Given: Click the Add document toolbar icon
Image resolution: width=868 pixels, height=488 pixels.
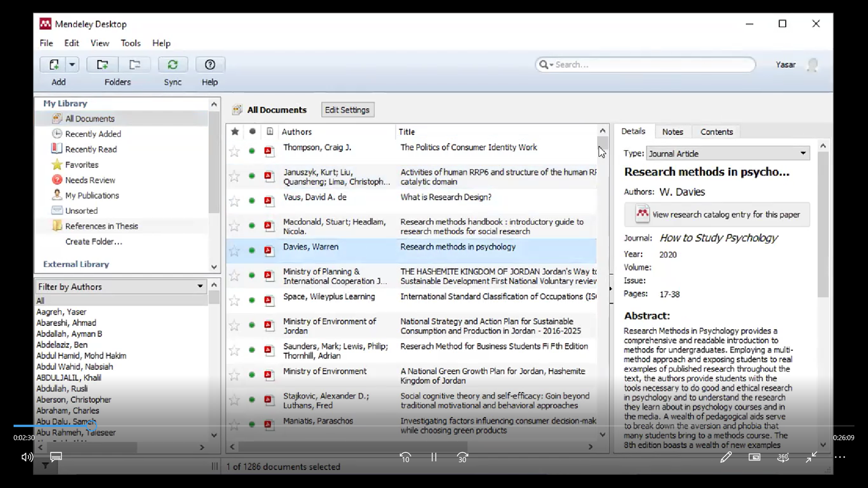Looking at the screenshot, I should point(54,64).
